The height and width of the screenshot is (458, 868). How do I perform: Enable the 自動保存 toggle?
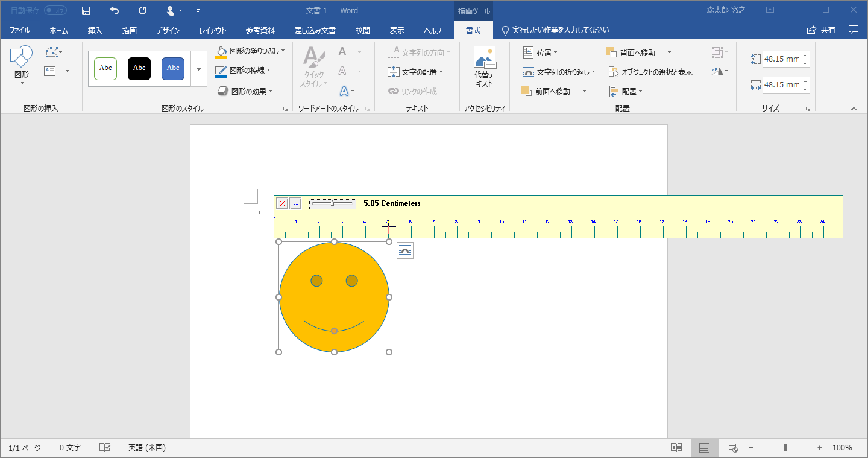pos(55,10)
